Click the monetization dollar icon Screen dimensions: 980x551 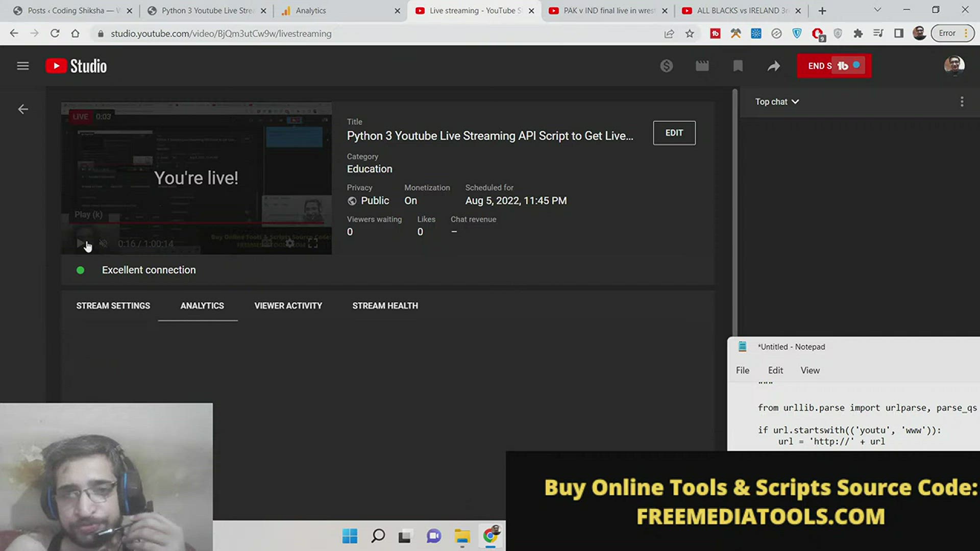(x=666, y=66)
